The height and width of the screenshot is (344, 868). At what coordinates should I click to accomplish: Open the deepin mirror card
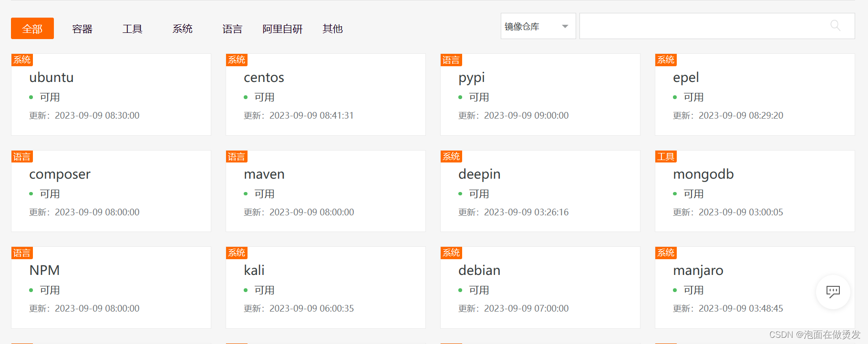click(x=540, y=191)
